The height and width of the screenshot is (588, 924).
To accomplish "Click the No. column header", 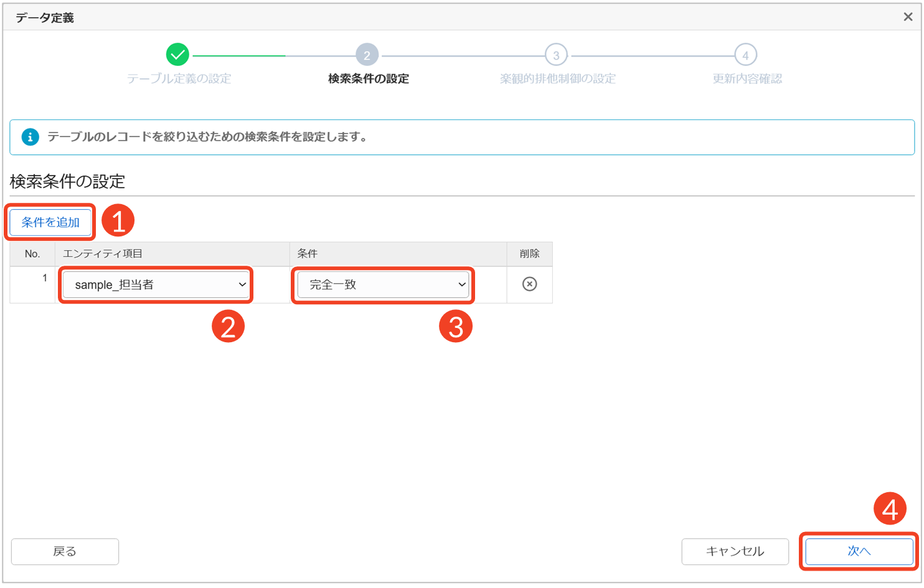I will point(32,254).
